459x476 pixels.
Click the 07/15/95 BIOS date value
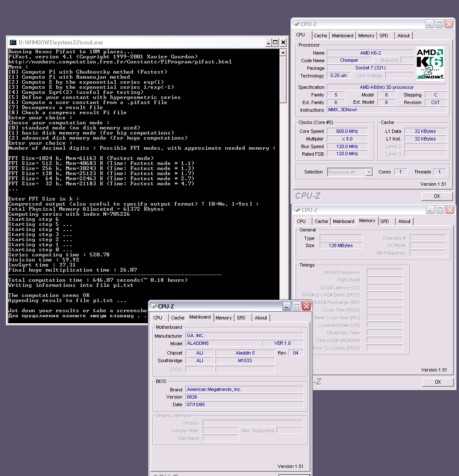pyautogui.click(x=244, y=404)
